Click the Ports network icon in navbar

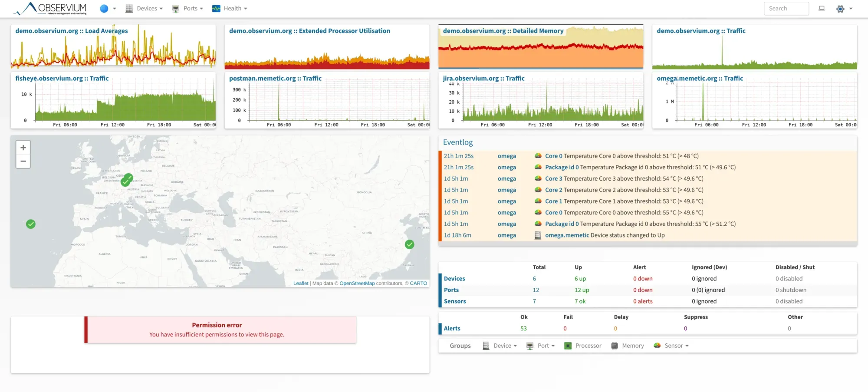(176, 9)
